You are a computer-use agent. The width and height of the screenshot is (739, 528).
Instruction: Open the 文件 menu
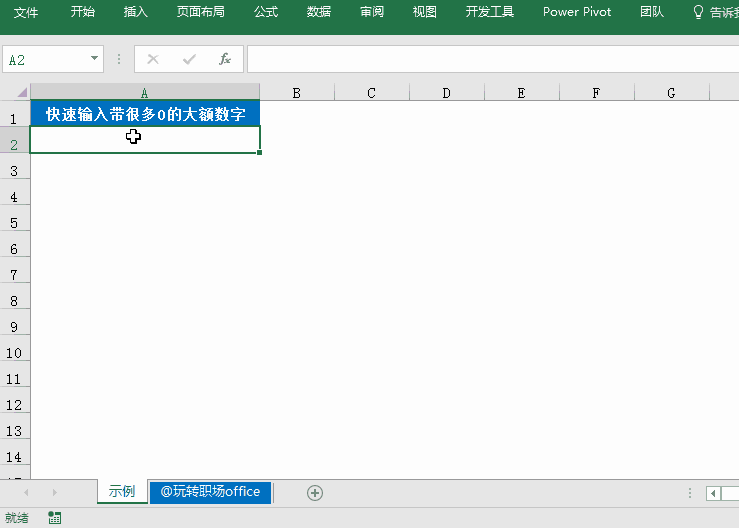tap(26, 12)
